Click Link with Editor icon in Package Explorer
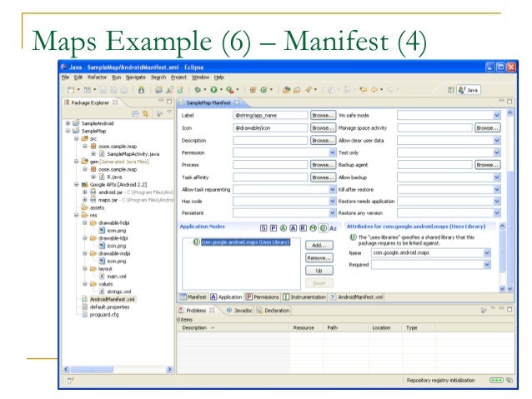Screen dimensions: 532x399 pos(146,114)
